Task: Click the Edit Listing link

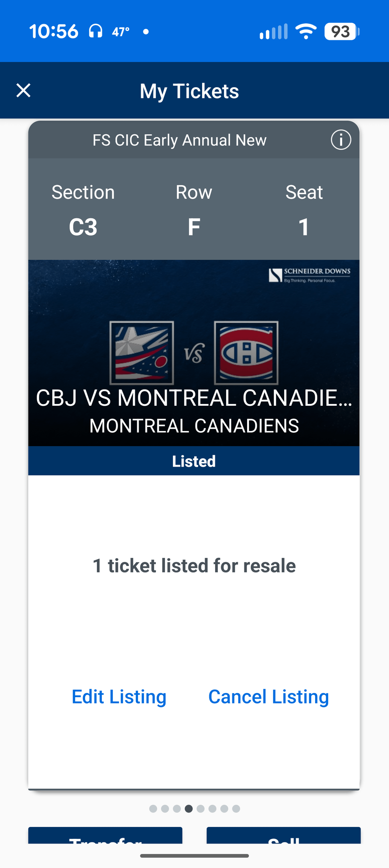Action: tap(119, 696)
